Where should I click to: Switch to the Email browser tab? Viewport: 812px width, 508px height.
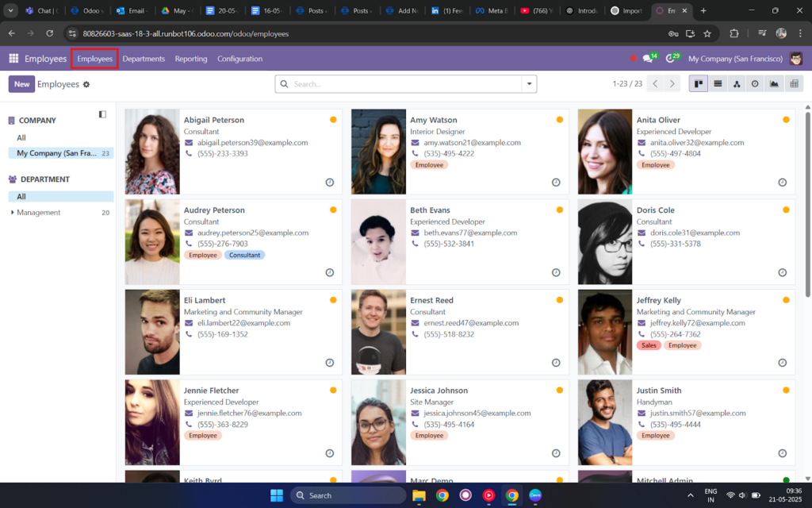tap(132, 10)
